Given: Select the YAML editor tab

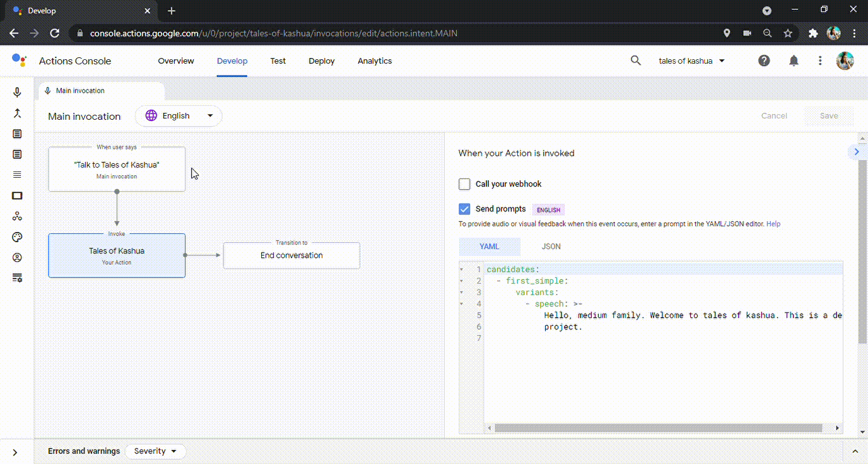Looking at the screenshot, I should (490, 246).
